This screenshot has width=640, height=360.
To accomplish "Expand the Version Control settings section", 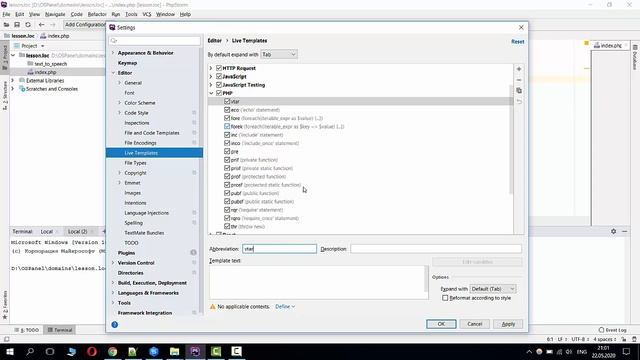I will click(113, 263).
